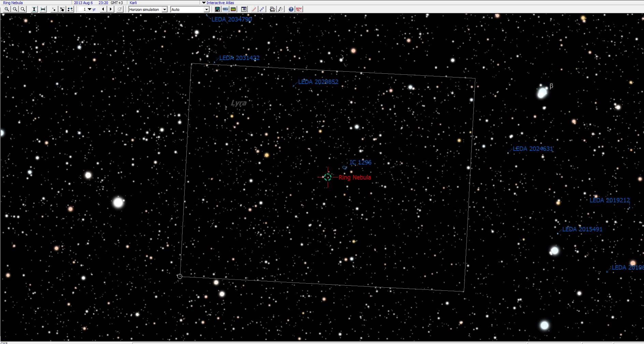This screenshot has height=344, width=644.
Task: Click the IC 1296 object label
Action: coord(360,162)
